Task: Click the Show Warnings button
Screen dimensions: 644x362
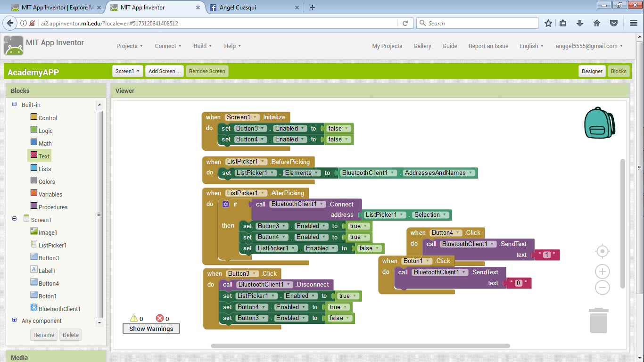Action: coord(151,329)
